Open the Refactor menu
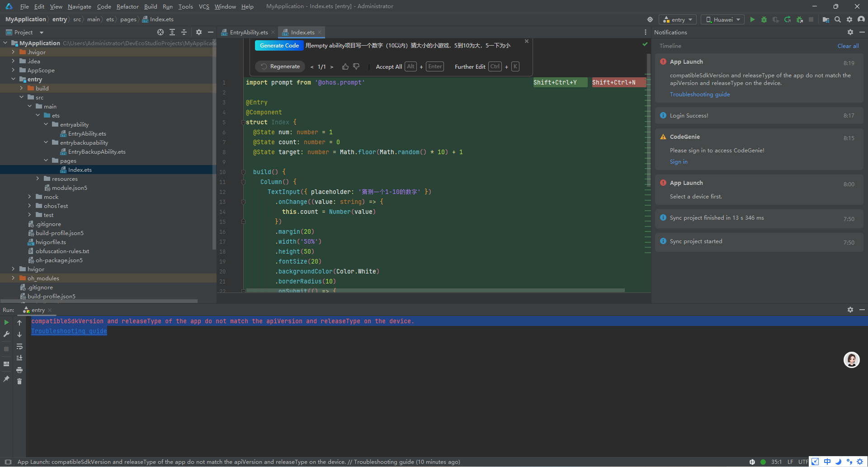This screenshot has height=467, width=868. [x=127, y=6]
